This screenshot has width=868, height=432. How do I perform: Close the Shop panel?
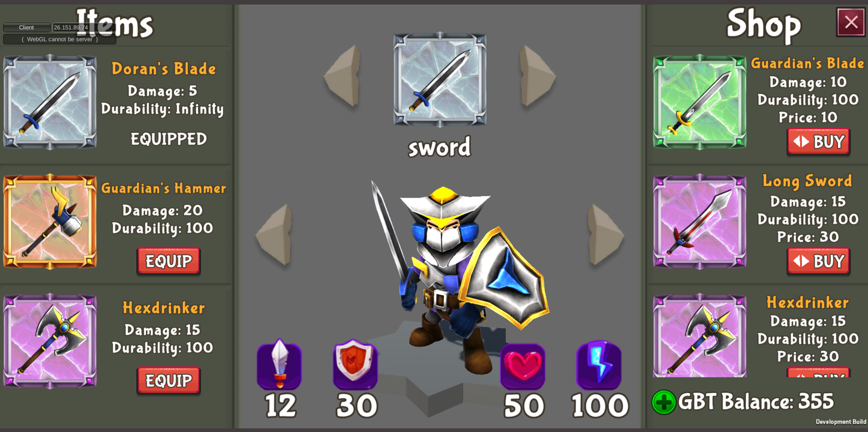[851, 22]
